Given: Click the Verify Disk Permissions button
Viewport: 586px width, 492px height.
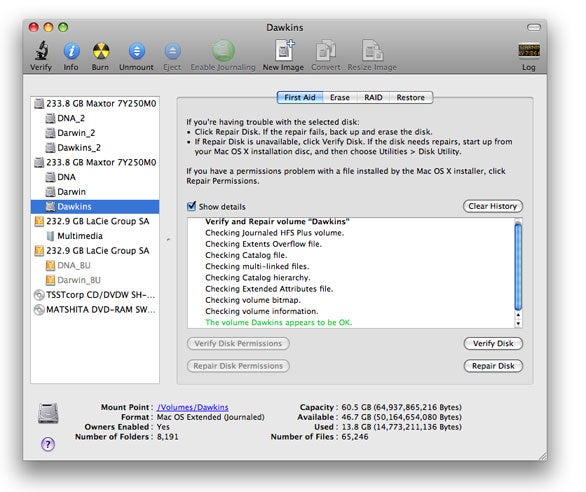Looking at the screenshot, I should coord(238,344).
